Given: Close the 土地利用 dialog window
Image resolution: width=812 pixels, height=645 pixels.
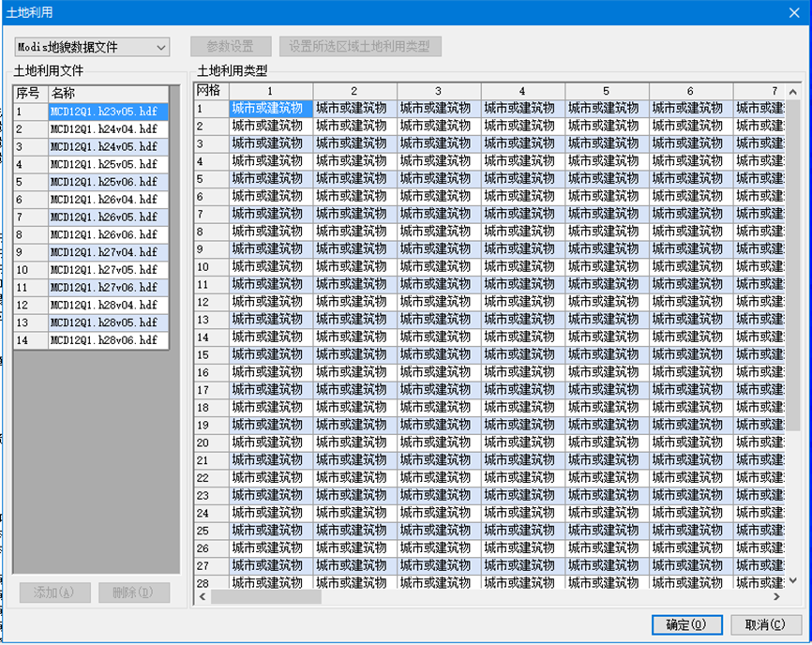Looking at the screenshot, I should (x=793, y=12).
